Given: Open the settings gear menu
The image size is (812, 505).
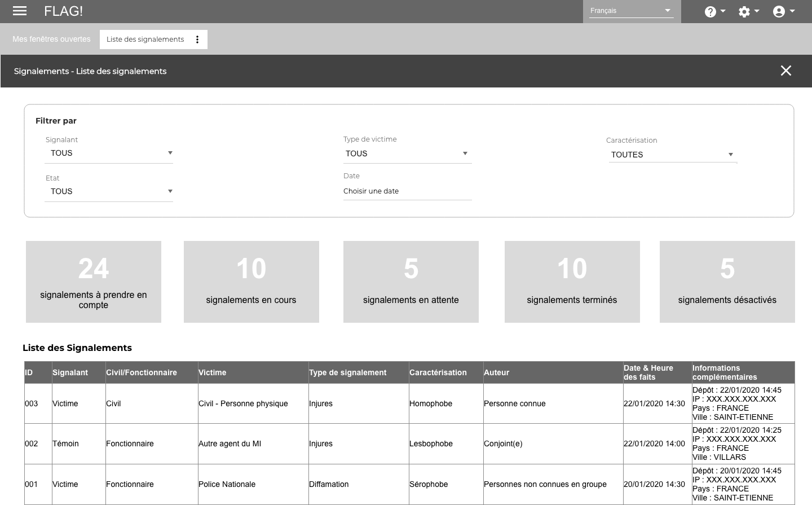Looking at the screenshot, I should (748, 11).
